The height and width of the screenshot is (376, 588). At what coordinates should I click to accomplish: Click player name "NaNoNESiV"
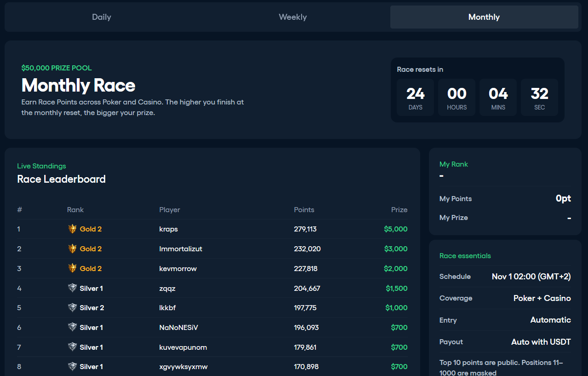pyautogui.click(x=179, y=328)
